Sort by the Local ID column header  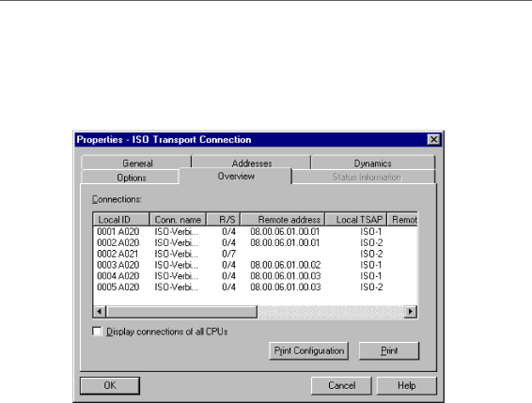pos(121,220)
